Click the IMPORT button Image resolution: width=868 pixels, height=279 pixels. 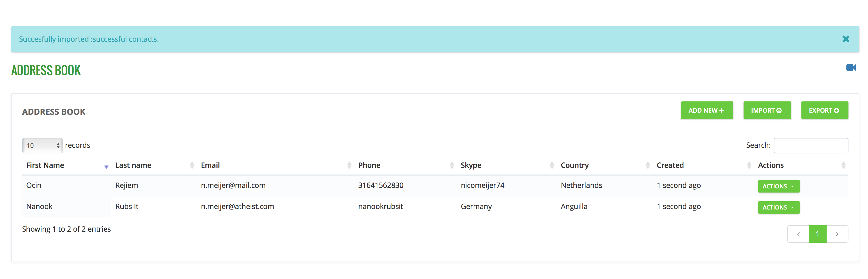pos(767,110)
